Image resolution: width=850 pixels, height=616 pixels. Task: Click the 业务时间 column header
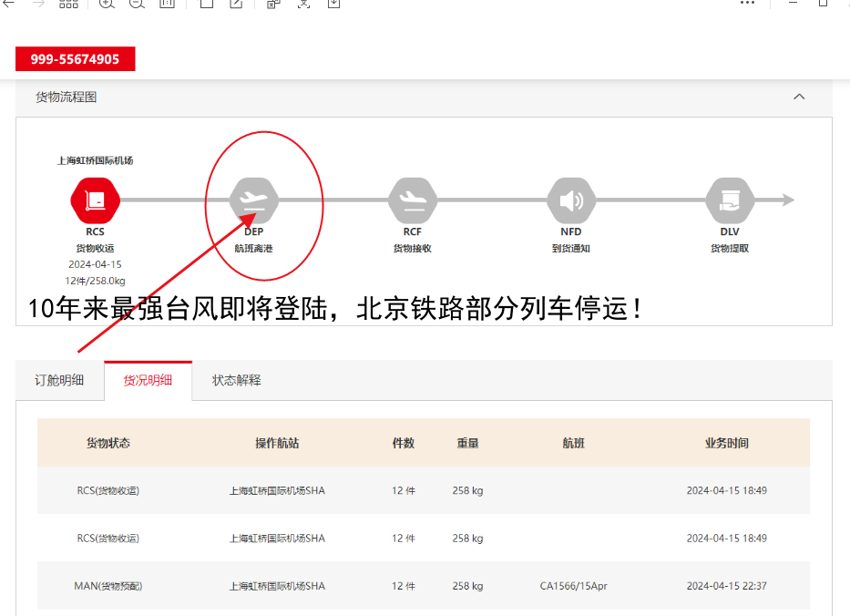point(726,443)
